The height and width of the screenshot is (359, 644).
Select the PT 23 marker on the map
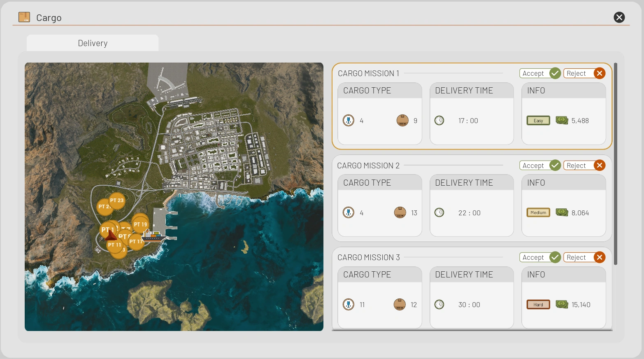(x=117, y=200)
